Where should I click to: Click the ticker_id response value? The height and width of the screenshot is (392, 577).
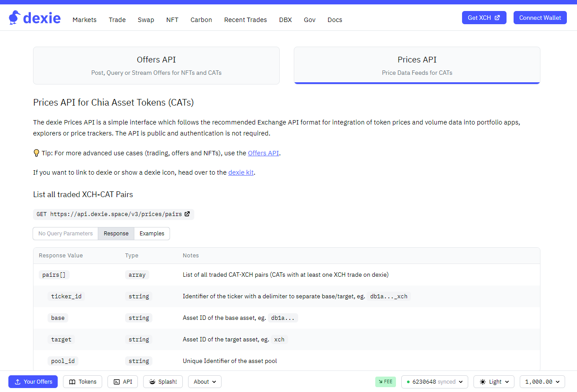[67, 297]
